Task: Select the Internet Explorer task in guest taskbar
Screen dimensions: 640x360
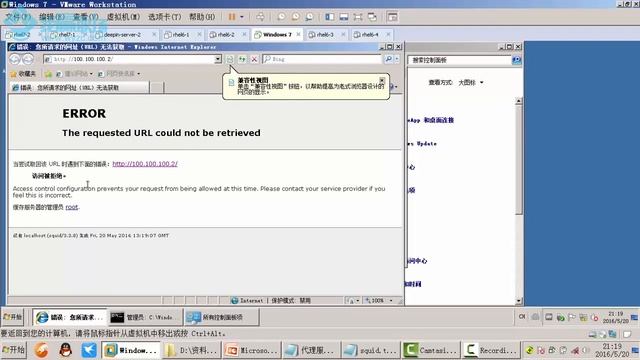Action: (x=69, y=317)
